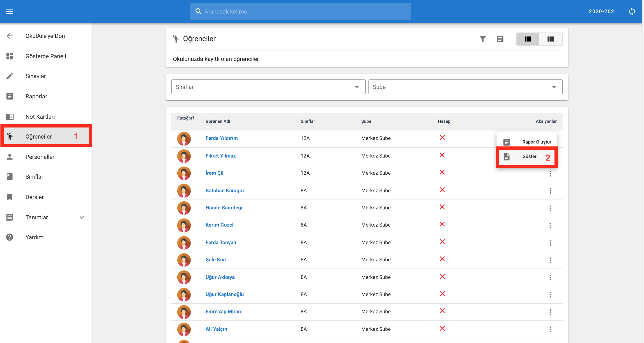Open actions menu for Şule Kurt
Image resolution: width=644 pixels, height=343 pixels.
point(550,260)
